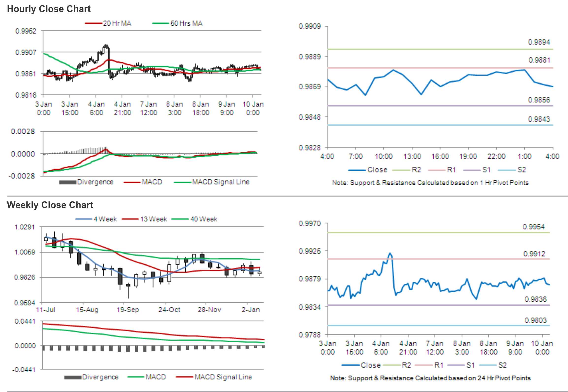This screenshot has height=392, width=568.
Task: Click the hourly chart 'MACD Signal Line' legend label
Action: 221,182
